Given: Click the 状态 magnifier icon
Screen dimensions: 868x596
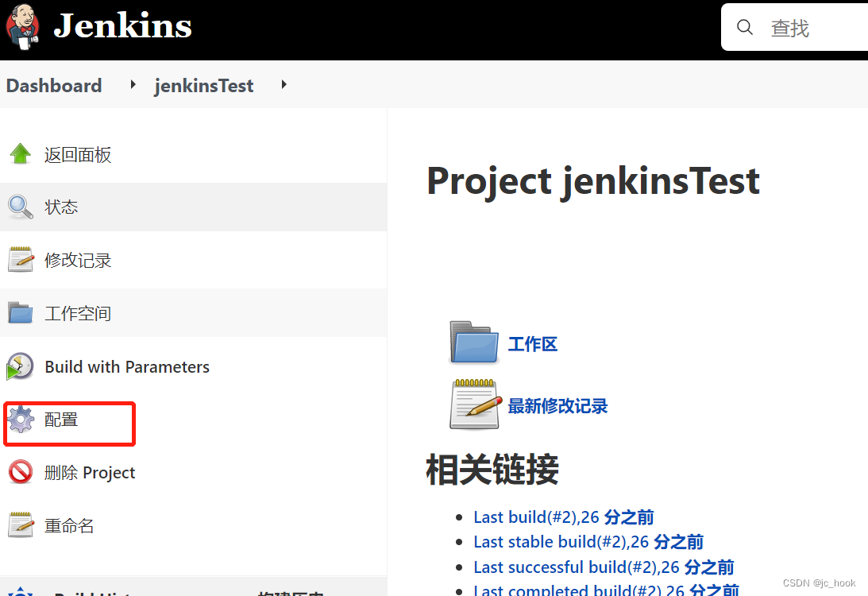Looking at the screenshot, I should (x=21, y=207).
